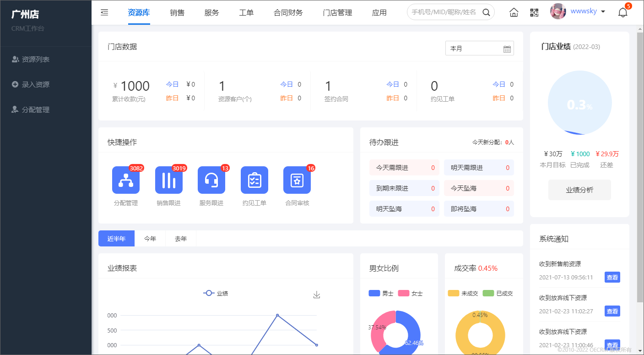Open the 分配管理 quick action icon
This screenshot has height=355, width=644.
[126, 180]
